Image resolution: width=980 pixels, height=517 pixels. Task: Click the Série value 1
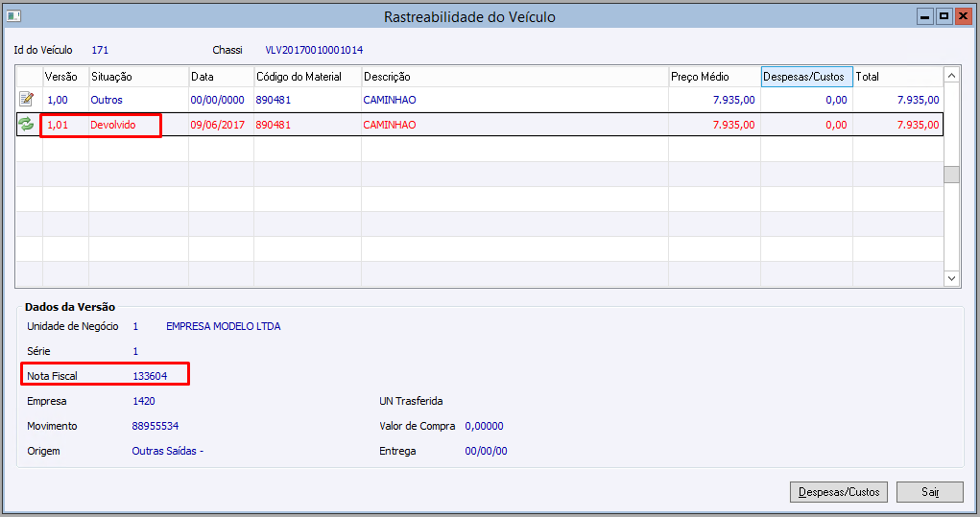point(135,351)
